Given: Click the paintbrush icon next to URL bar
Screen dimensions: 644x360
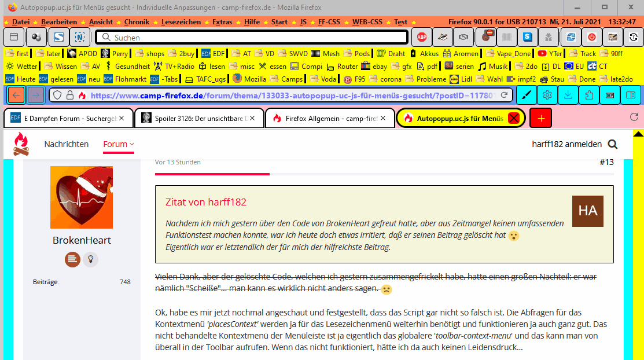Looking at the screenshot, I should 527,95.
